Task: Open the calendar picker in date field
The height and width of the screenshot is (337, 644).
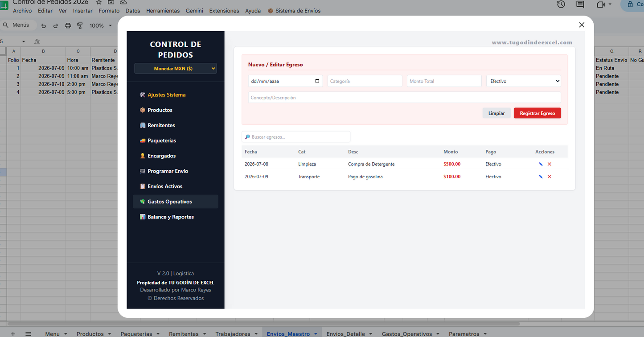Action: 317,81
